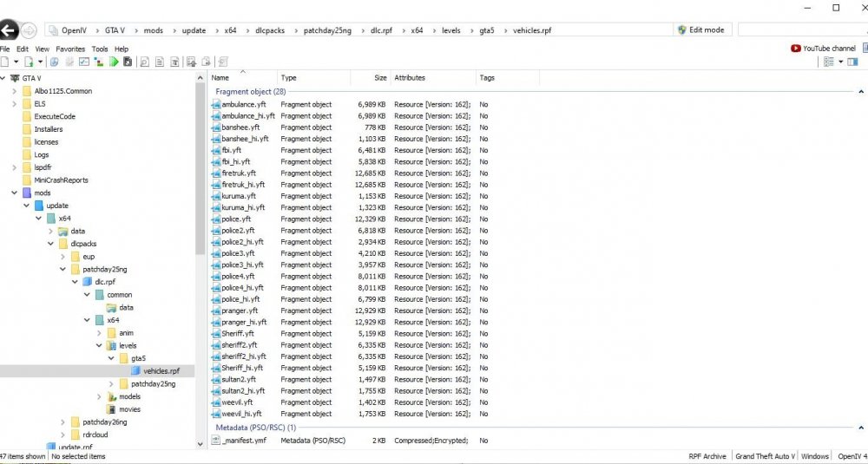The image size is (868, 464).
Task: Select MiniCrashReports folder in the tree
Action: [61, 180]
